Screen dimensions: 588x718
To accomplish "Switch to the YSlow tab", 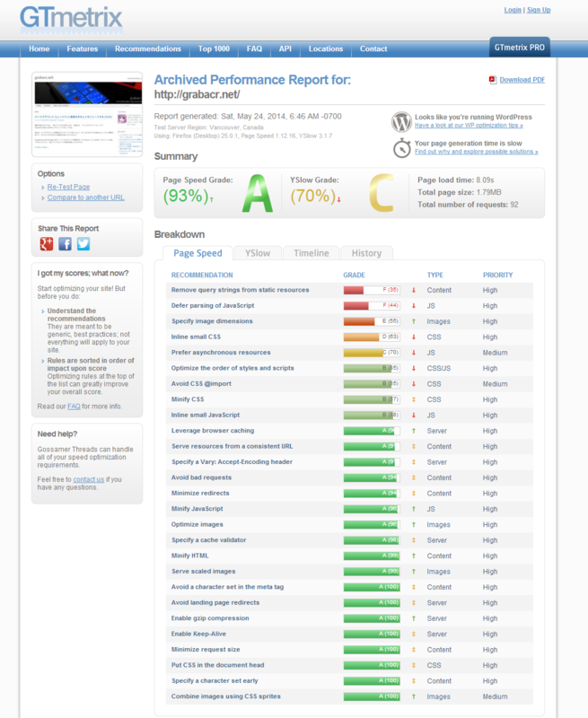I will [x=258, y=253].
